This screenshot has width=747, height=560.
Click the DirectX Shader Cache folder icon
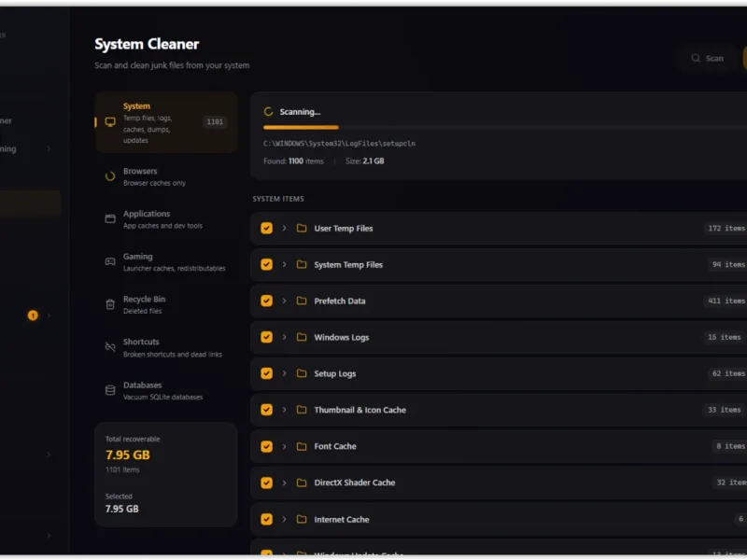pyautogui.click(x=302, y=483)
